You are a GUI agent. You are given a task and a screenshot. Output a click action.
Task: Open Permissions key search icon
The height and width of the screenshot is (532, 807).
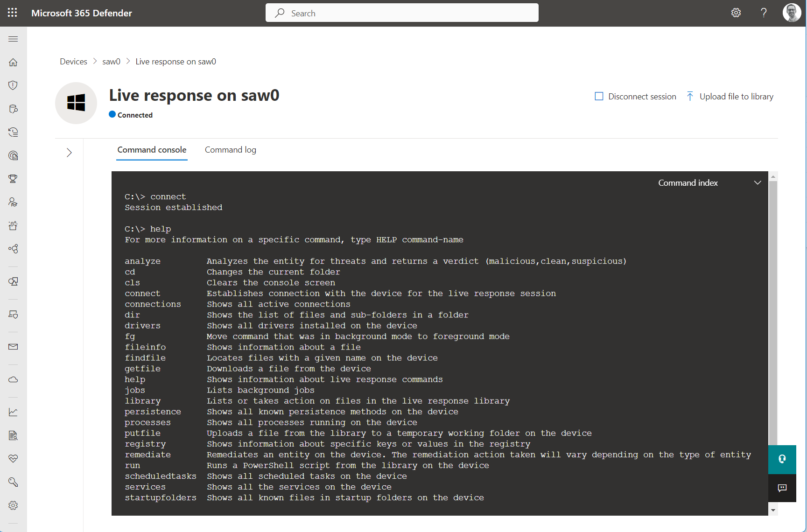[x=13, y=482]
